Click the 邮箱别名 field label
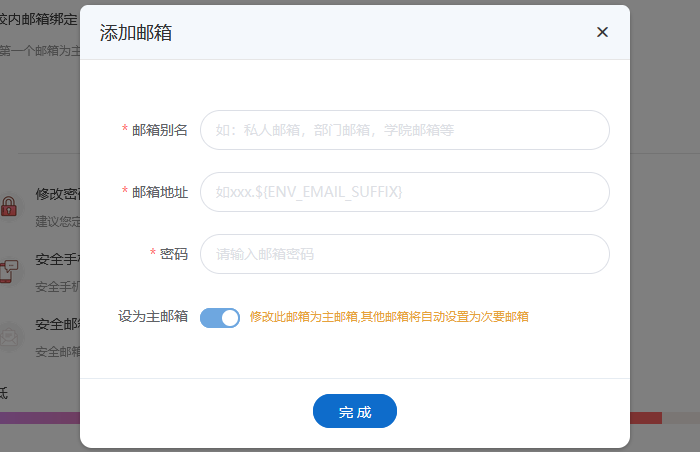This screenshot has width=700, height=452. (x=159, y=130)
